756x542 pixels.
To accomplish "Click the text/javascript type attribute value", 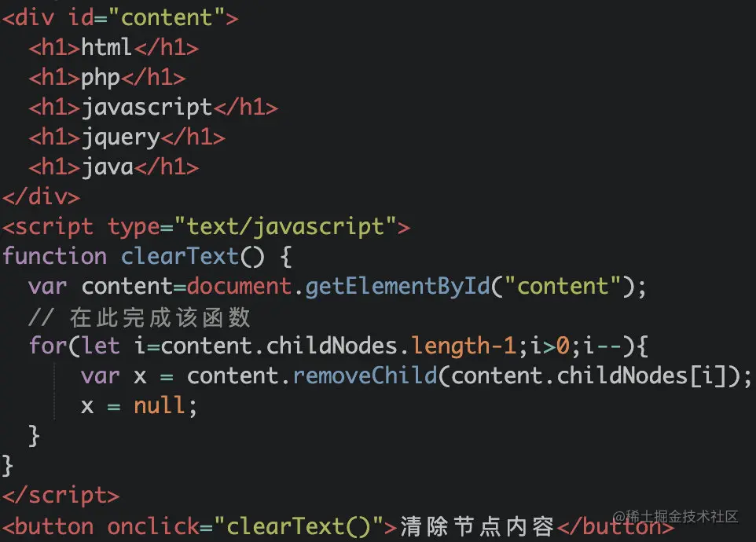I will tap(285, 226).
